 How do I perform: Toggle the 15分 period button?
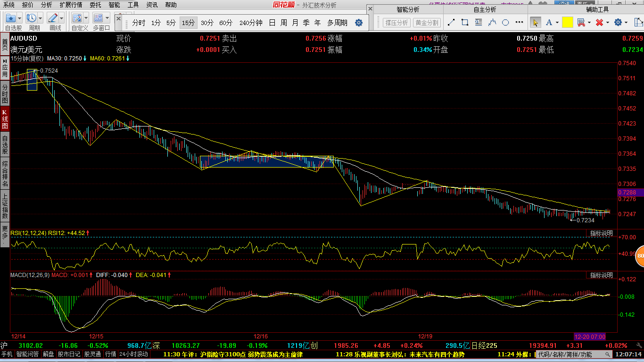188,23
